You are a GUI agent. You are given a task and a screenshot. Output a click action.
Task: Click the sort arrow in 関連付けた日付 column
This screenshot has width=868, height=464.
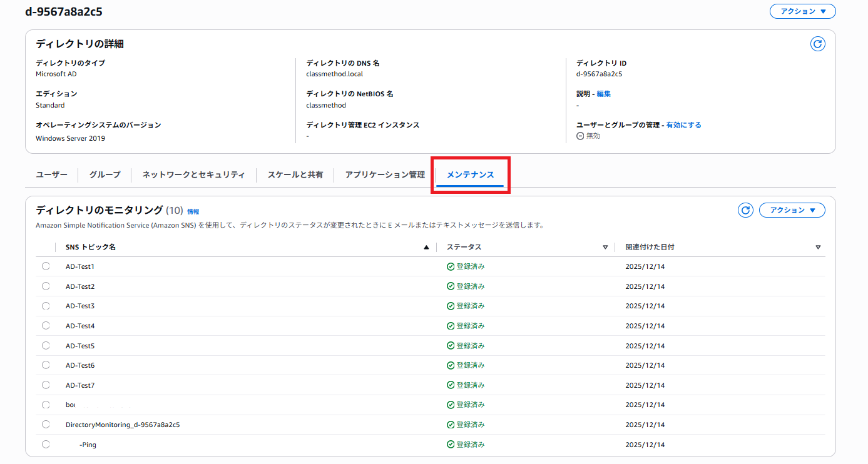click(x=818, y=248)
